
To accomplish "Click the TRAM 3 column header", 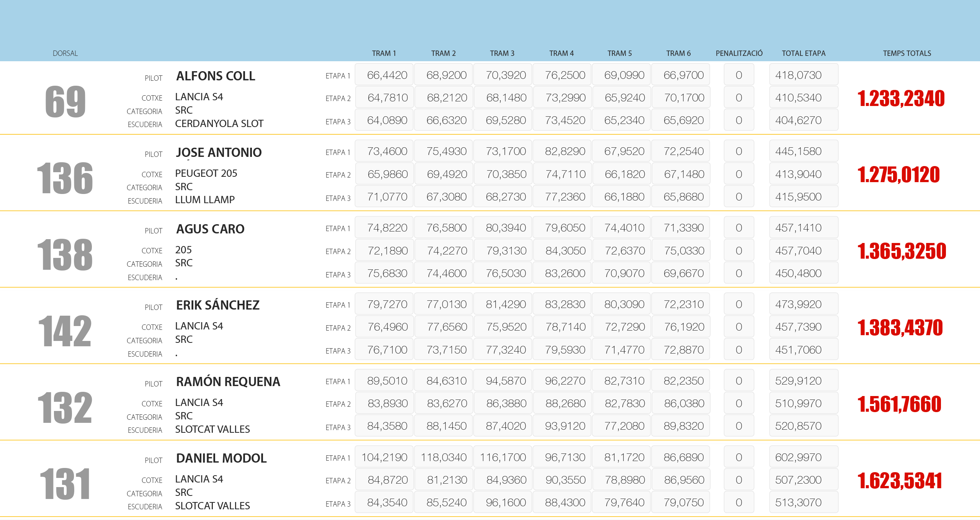I will point(502,53).
